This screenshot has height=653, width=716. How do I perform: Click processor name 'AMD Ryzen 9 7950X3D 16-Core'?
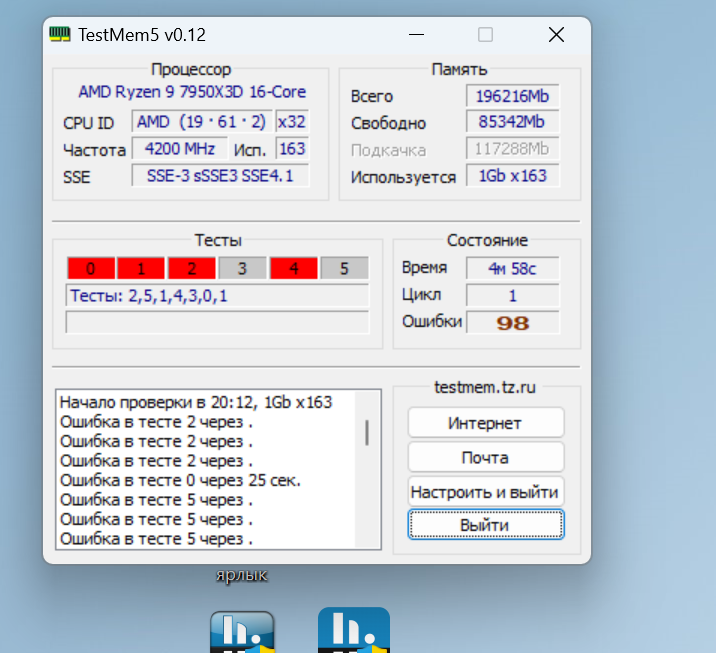pos(192,92)
